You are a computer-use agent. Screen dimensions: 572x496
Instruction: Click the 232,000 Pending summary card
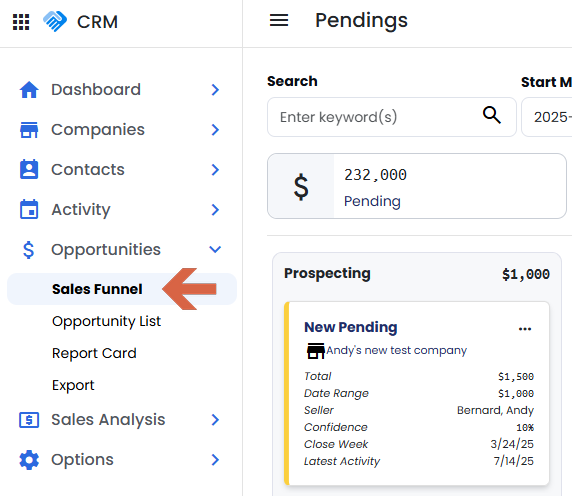click(417, 186)
